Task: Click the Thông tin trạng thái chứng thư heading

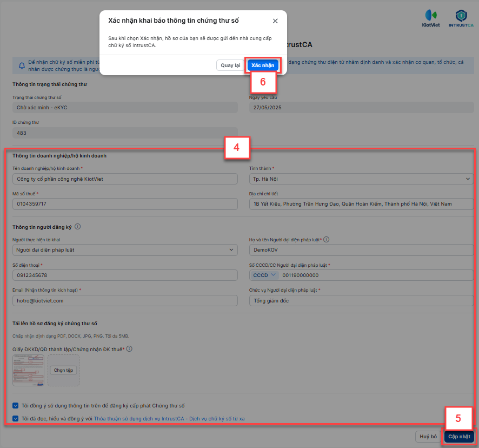Action: coord(50,84)
